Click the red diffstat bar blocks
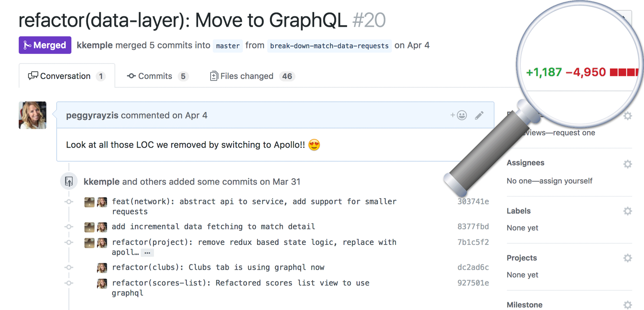Image resolution: width=644 pixels, height=310 pixels. pos(624,72)
